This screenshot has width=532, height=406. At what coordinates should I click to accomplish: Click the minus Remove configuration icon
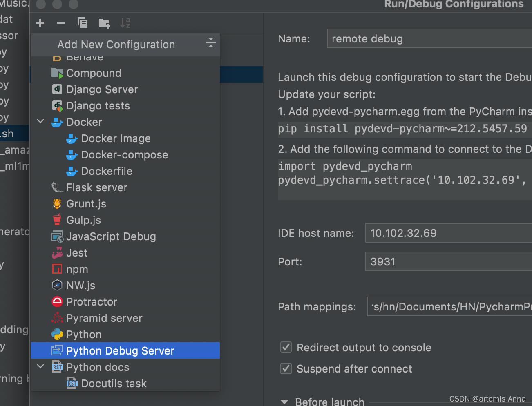pyautogui.click(x=61, y=23)
